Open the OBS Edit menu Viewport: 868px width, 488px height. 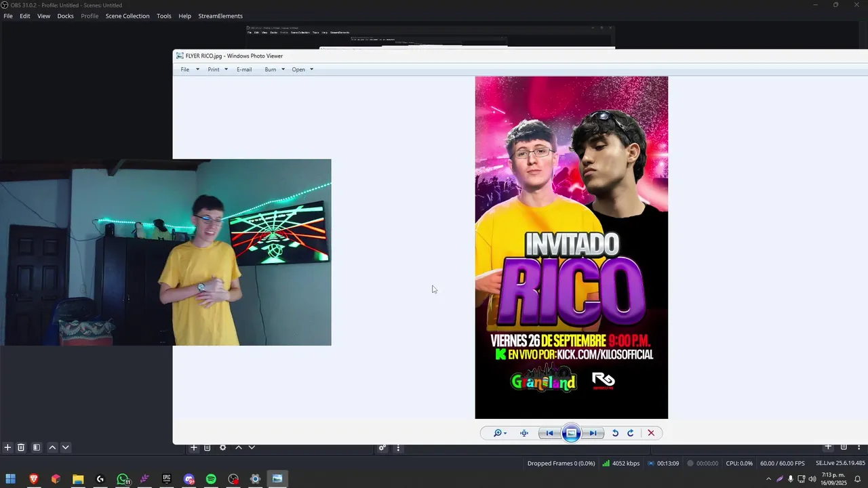(24, 16)
